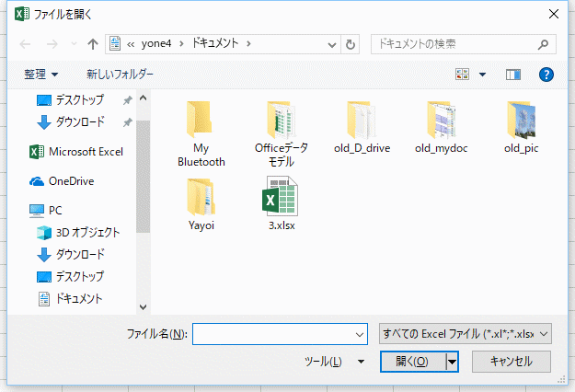Open view options dropdown arrow

click(x=483, y=75)
